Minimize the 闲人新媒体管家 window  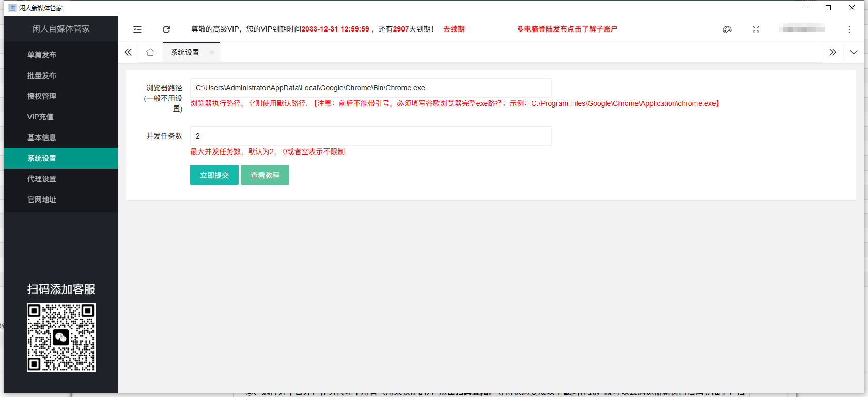pos(805,8)
